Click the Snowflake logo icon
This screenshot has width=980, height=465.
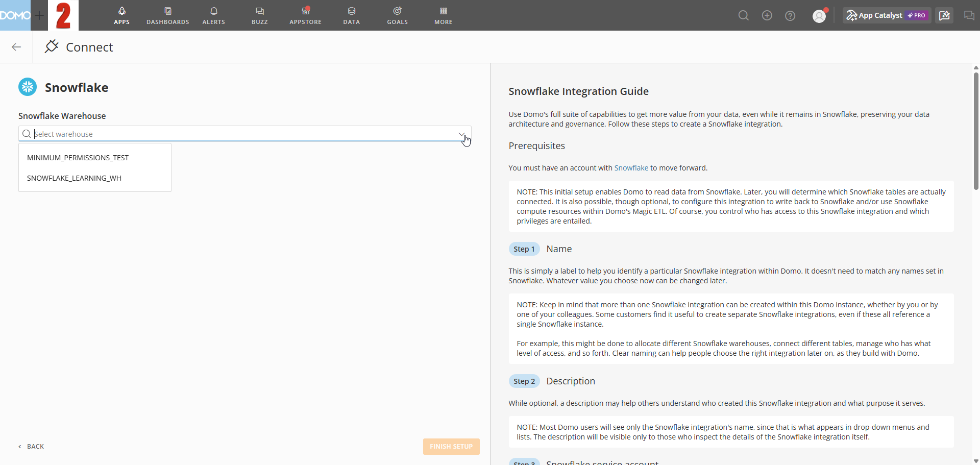(28, 87)
